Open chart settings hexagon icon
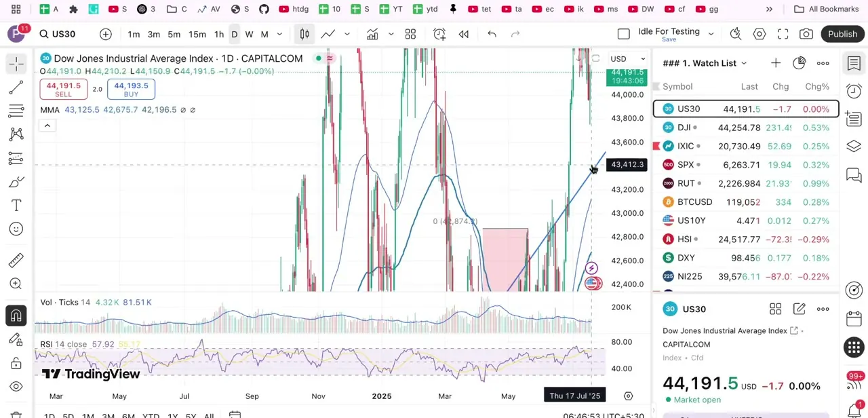The width and height of the screenshot is (868, 418). [x=759, y=34]
